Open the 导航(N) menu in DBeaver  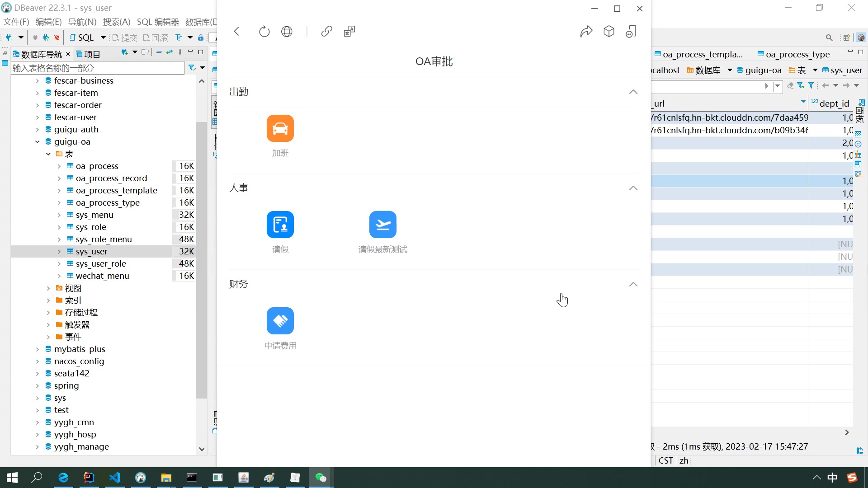82,22
